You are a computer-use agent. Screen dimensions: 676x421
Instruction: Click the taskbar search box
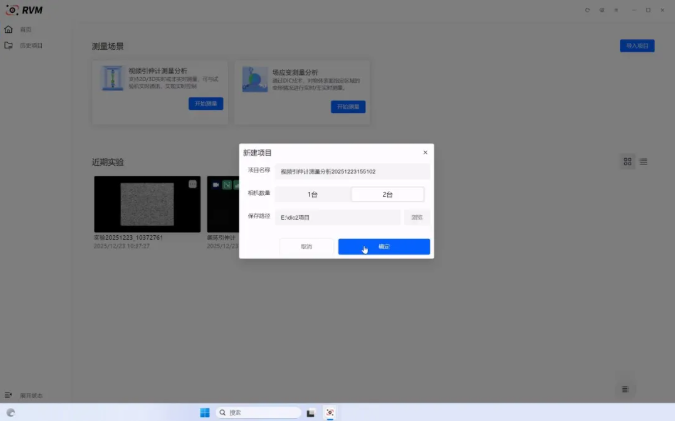point(258,412)
